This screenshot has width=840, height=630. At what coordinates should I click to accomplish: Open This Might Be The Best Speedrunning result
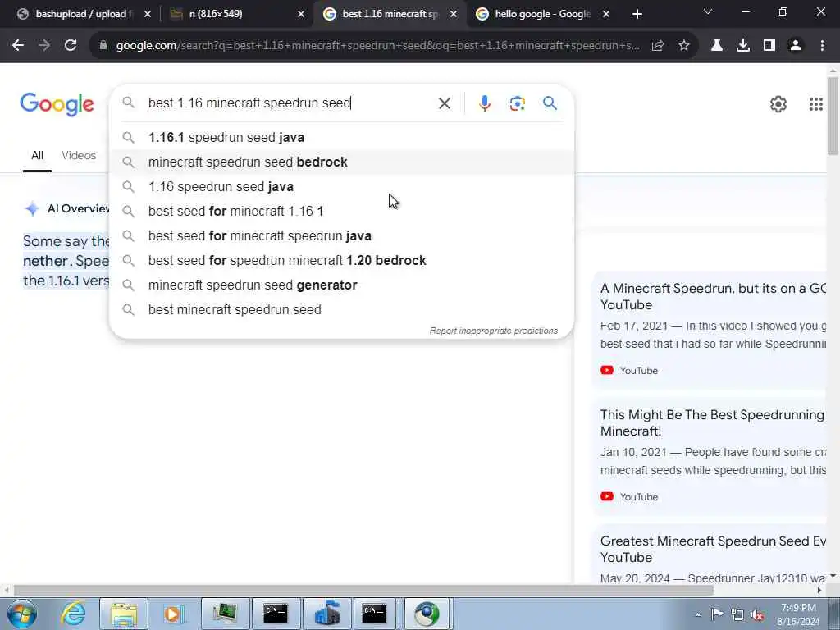pos(713,422)
